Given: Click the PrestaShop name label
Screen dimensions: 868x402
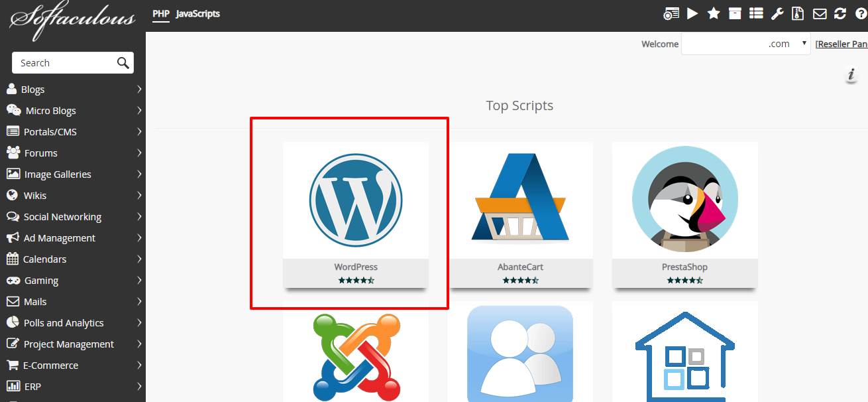Looking at the screenshot, I should pyautogui.click(x=684, y=267).
